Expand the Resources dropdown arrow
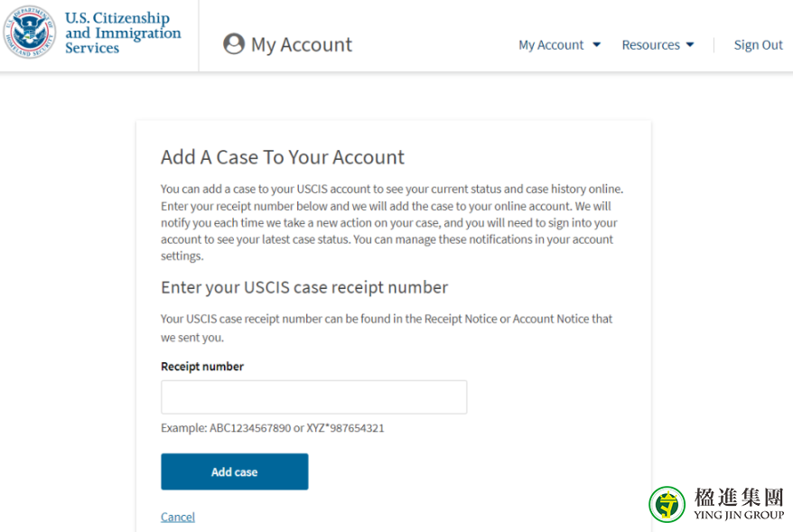This screenshot has width=793, height=532. point(690,45)
